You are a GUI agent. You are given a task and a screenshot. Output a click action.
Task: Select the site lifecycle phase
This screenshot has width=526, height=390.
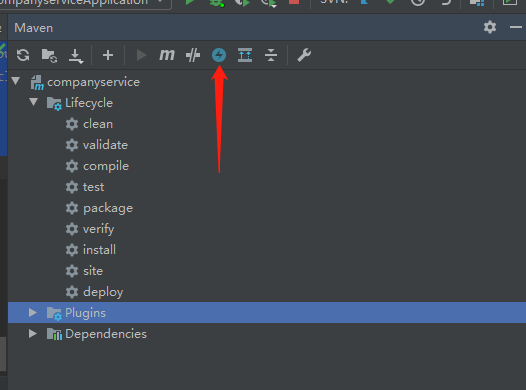(x=93, y=271)
